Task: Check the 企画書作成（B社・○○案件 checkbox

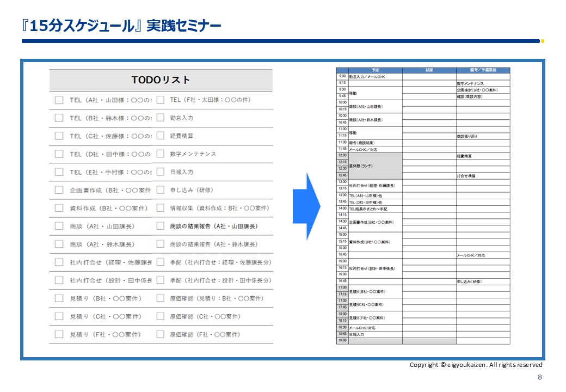Action: [x=59, y=190]
